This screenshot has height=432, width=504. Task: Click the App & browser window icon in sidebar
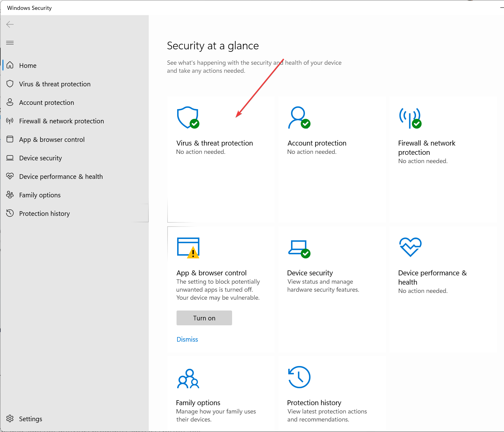(x=10, y=139)
